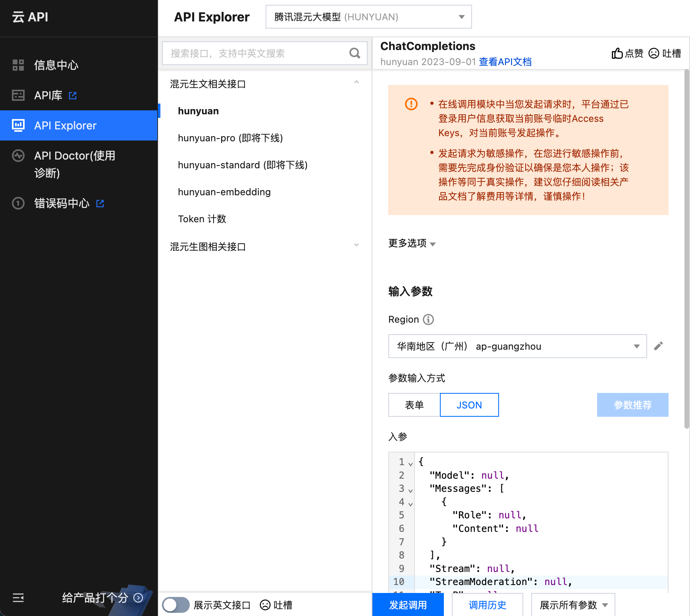
Task: Click the Region info icon
Action: (428, 320)
